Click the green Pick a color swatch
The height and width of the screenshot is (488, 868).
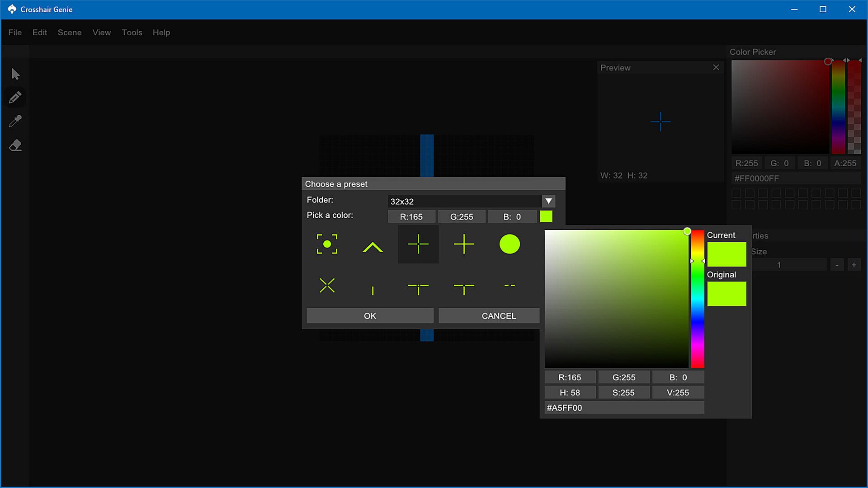(546, 216)
